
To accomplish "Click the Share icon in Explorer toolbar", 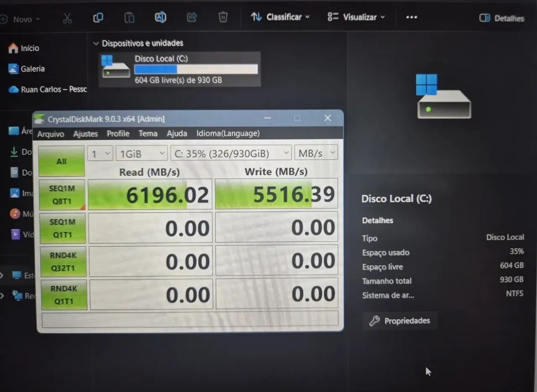I will [192, 17].
